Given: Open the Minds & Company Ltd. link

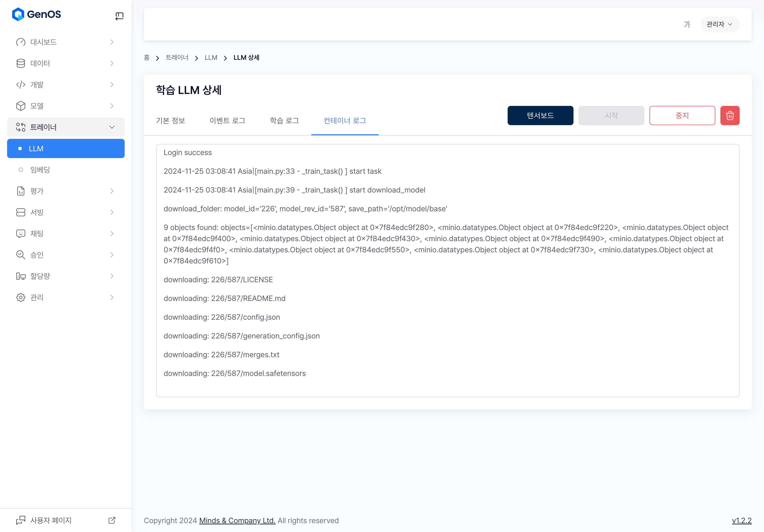Looking at the screenshot, I should (237, 520).
